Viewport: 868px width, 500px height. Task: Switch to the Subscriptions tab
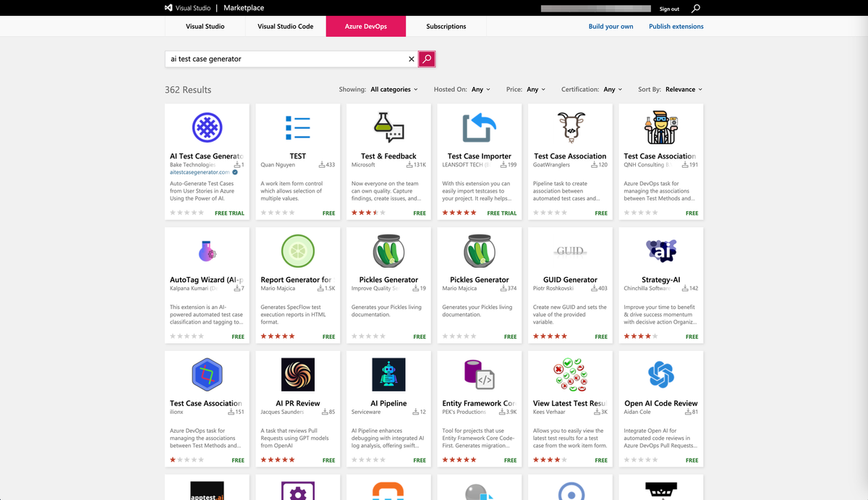pos(446,27)
